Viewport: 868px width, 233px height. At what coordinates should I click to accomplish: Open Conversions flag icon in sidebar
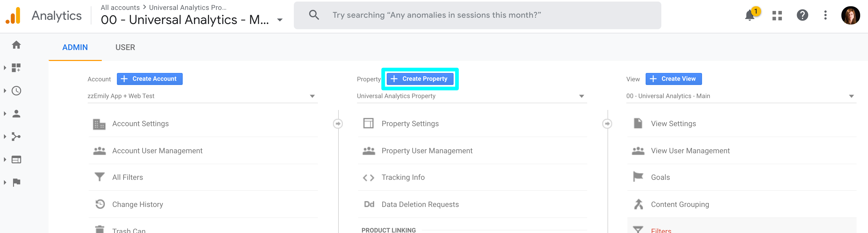coord(16,182)
